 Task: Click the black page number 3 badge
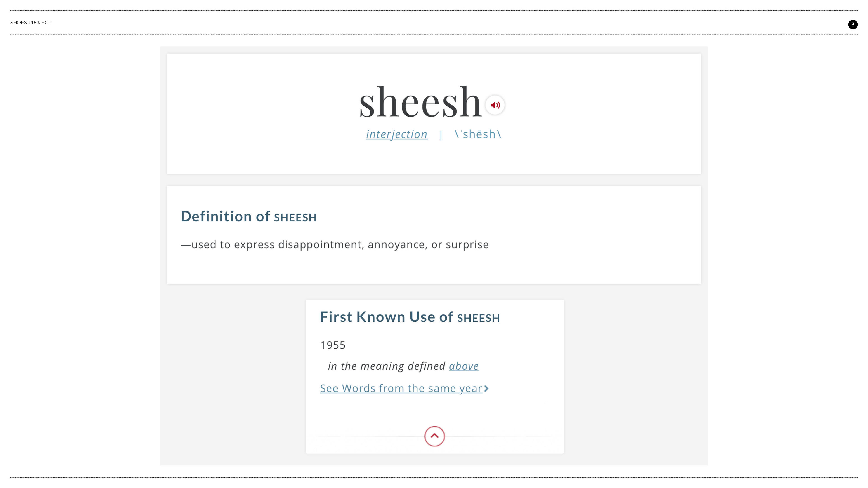coord(852,25)
